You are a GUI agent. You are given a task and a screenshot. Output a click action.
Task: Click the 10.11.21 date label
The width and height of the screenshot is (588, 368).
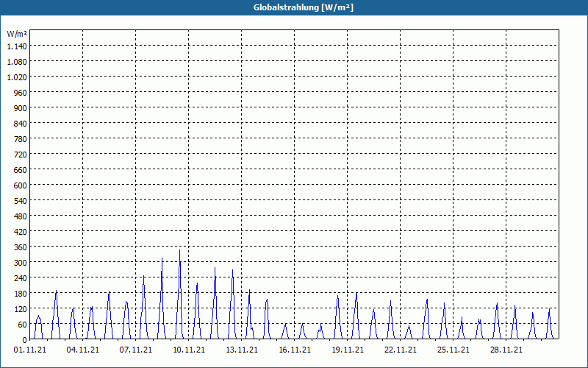click(x=189, y=350)
